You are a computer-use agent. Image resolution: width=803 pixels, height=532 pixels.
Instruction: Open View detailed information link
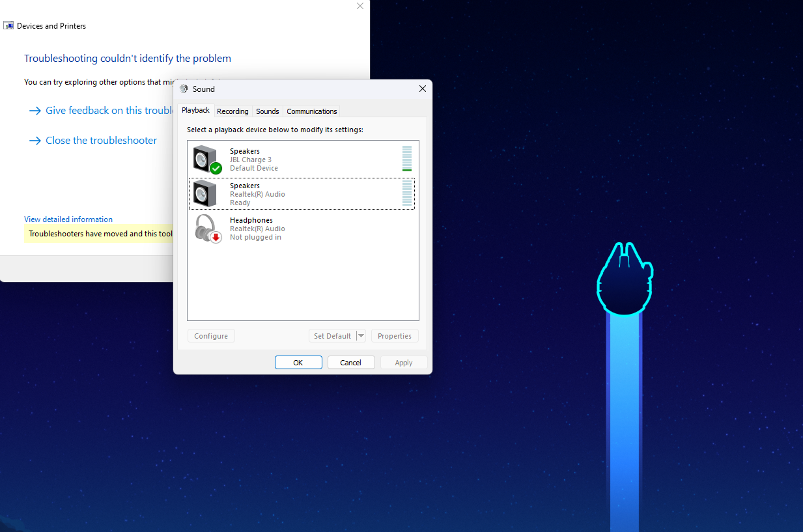[x=68, y=219]
